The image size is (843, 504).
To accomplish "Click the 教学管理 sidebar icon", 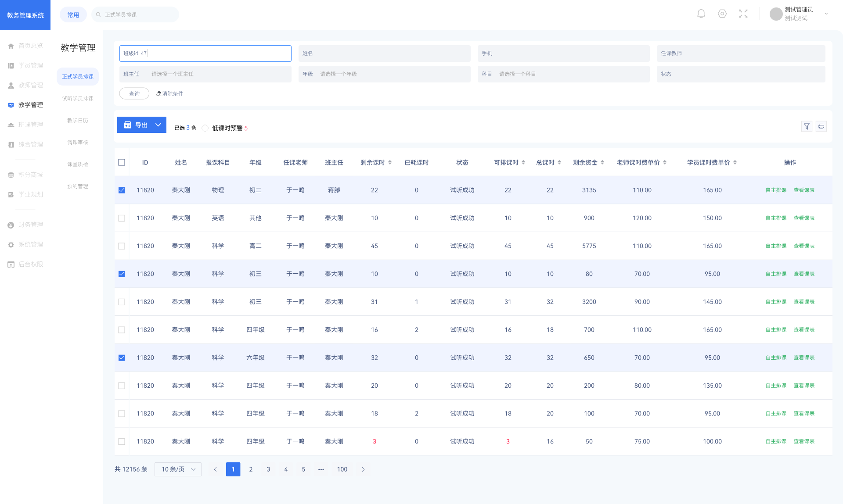I will click(x=11, y=105).
